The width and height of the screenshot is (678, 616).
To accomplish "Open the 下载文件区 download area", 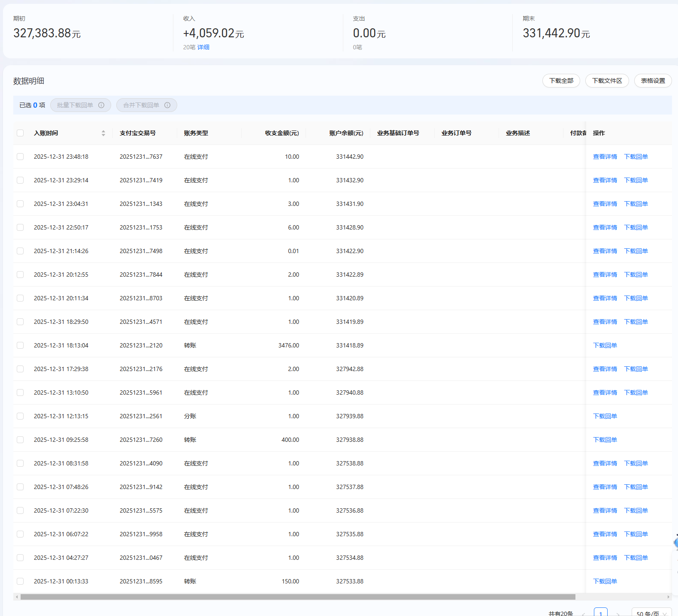I will pos(607,81).
